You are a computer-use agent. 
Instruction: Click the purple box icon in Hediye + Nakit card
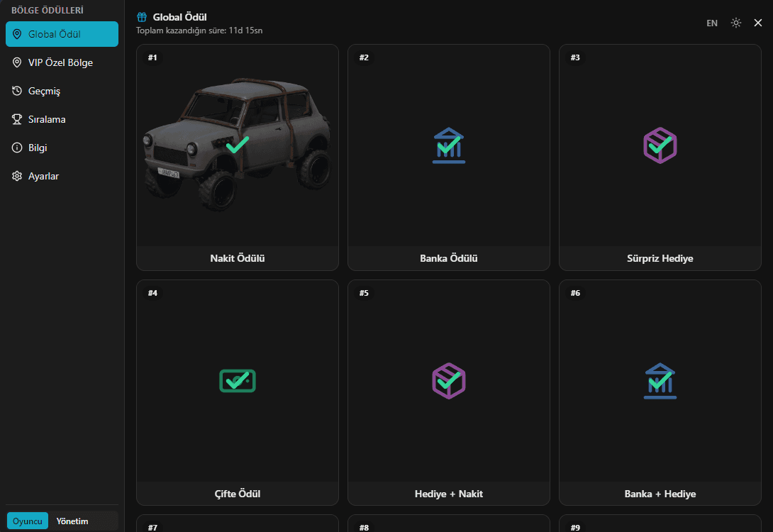pyautogui.click(x=449, y=381)
